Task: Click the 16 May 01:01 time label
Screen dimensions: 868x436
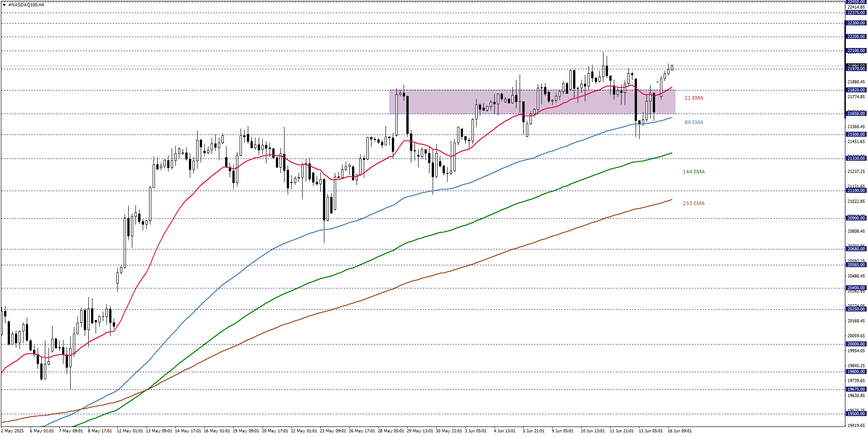Action: coord(217,431)
